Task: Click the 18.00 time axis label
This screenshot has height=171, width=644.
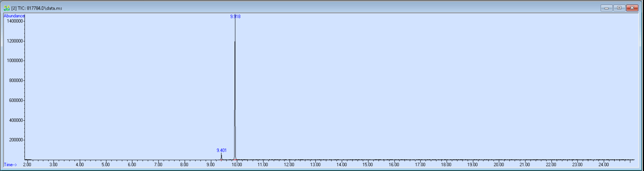Action: [x=446, y=165]
